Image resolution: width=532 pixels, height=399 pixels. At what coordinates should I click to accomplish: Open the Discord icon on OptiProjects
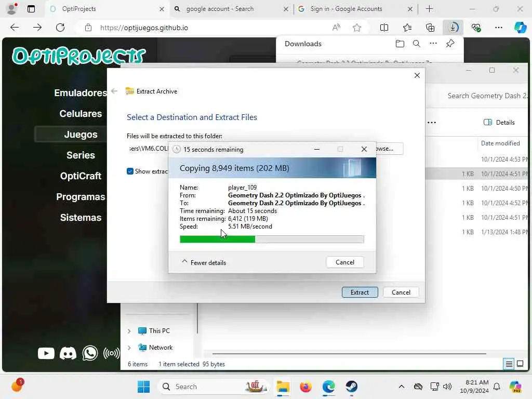click(x=68, y=353)
